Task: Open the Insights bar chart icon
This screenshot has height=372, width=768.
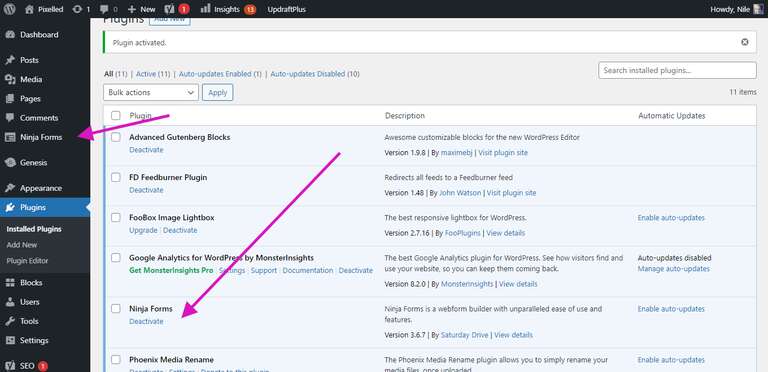Action: 206,8
